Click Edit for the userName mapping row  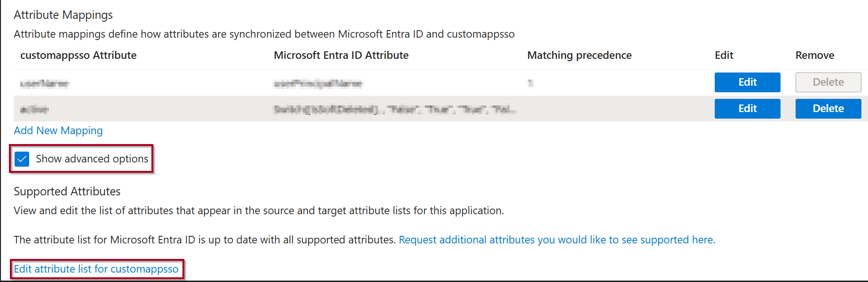point(747,82)
